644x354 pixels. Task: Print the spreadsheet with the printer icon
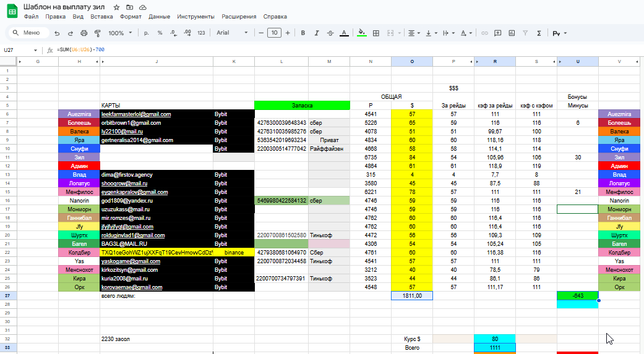(x=84, y=33)
